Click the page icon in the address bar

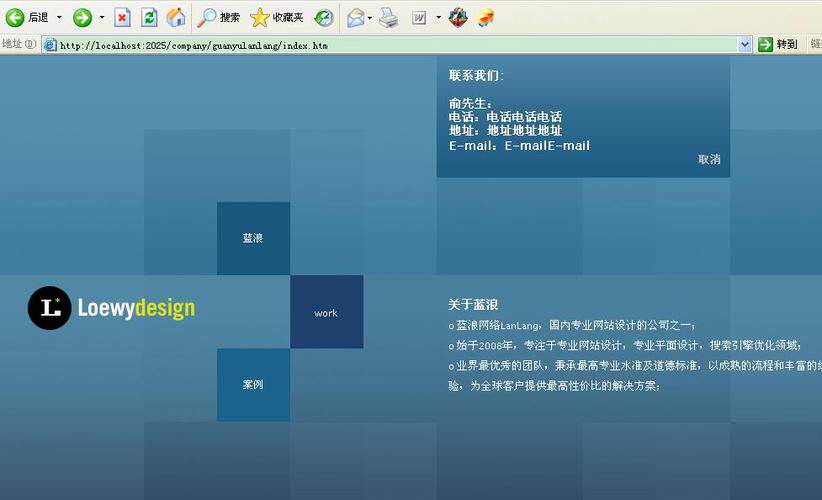click(50, 45)
